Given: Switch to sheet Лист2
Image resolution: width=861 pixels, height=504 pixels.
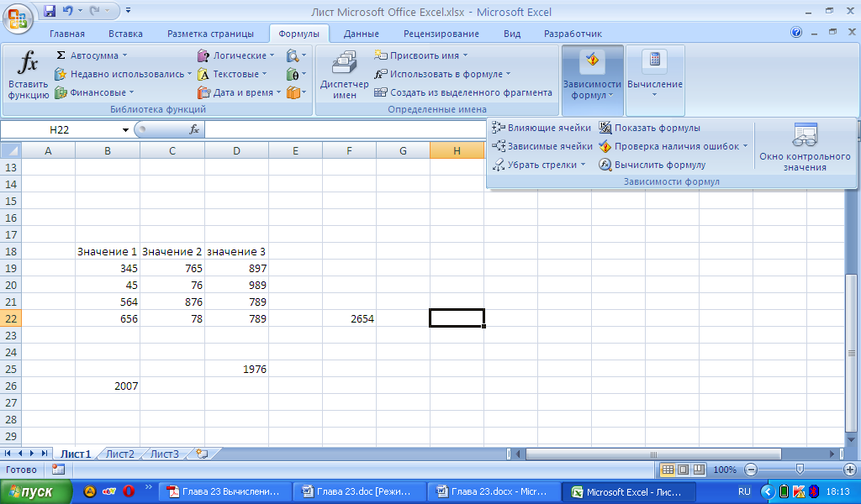Looking at the screenshot, I should coord(119,454).
